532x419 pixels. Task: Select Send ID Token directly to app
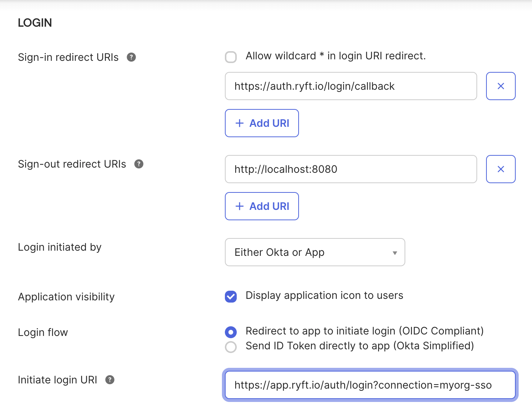coord(231,347)
